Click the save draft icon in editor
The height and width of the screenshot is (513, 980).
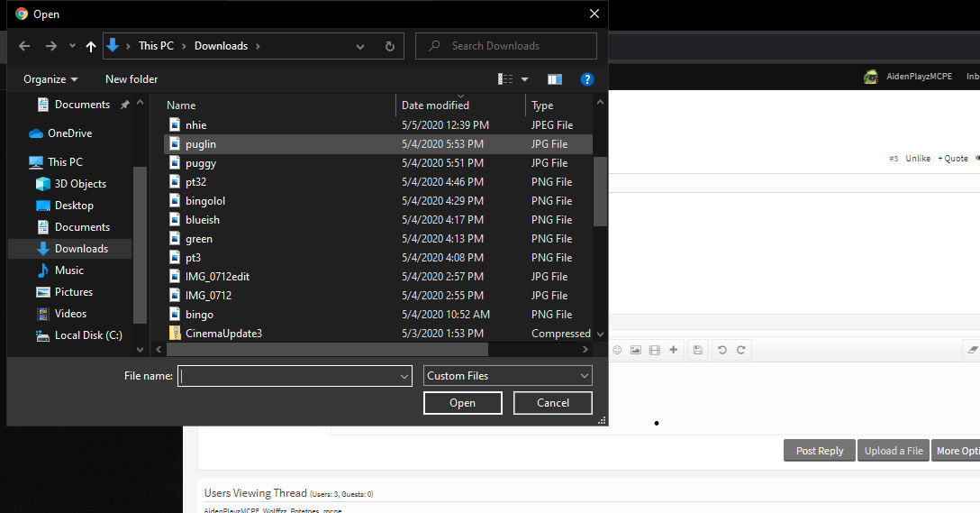(697, 350)
